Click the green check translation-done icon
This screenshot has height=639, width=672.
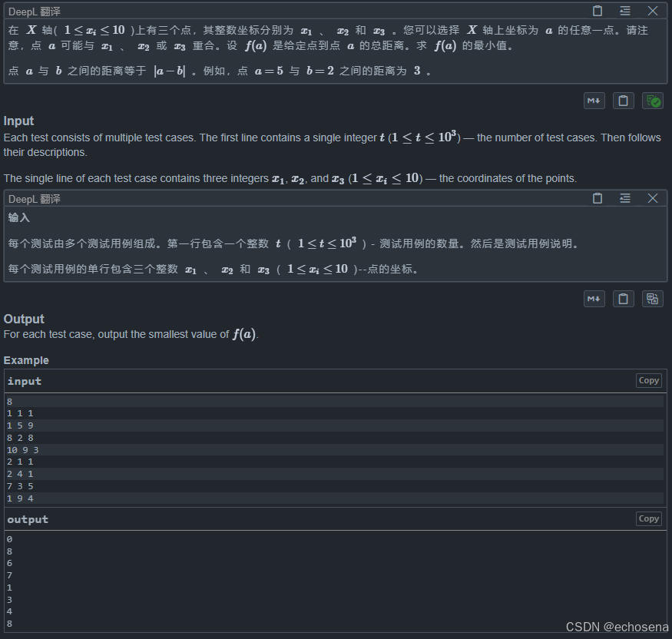652,100
